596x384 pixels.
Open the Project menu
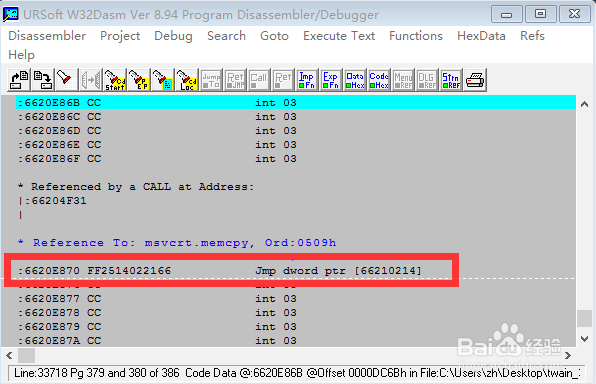click(120, 36)
